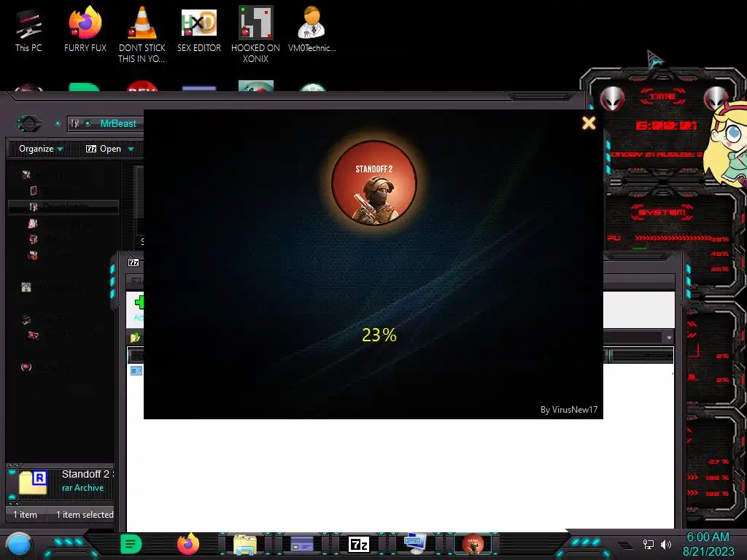This screenshot has width=747, height=560.
Task: Click the '1 item' status bar text
Action: tap(26, 515)
